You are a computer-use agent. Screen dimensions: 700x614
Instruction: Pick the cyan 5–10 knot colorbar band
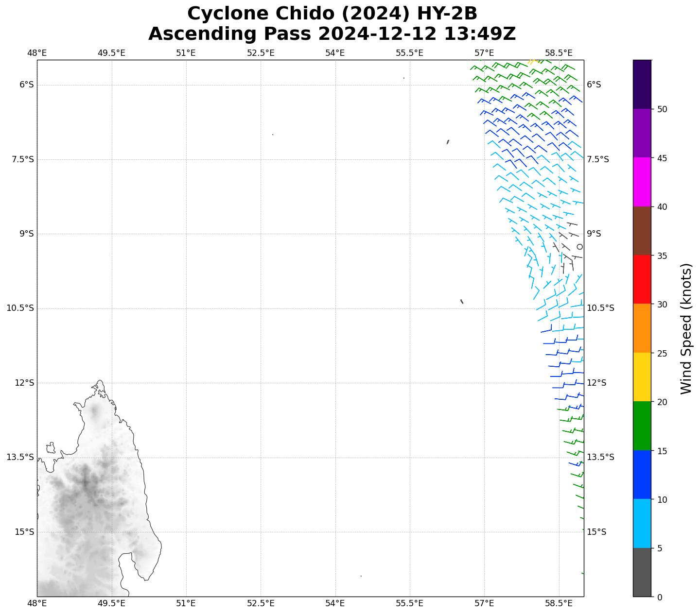point(642,523)
